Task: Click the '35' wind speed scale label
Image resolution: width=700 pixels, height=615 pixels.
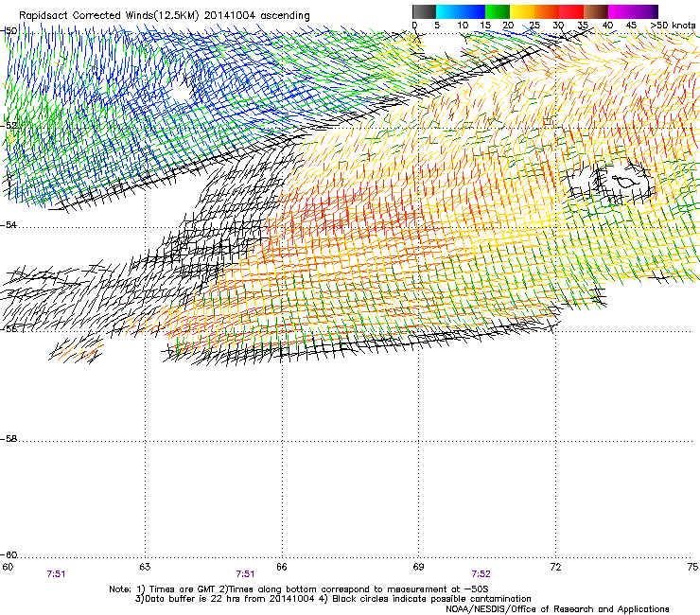Action: click(583, 25)
